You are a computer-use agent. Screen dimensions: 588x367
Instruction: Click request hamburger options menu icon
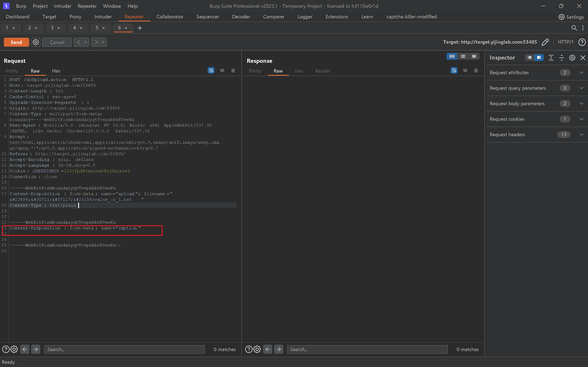tap(233, 71)
